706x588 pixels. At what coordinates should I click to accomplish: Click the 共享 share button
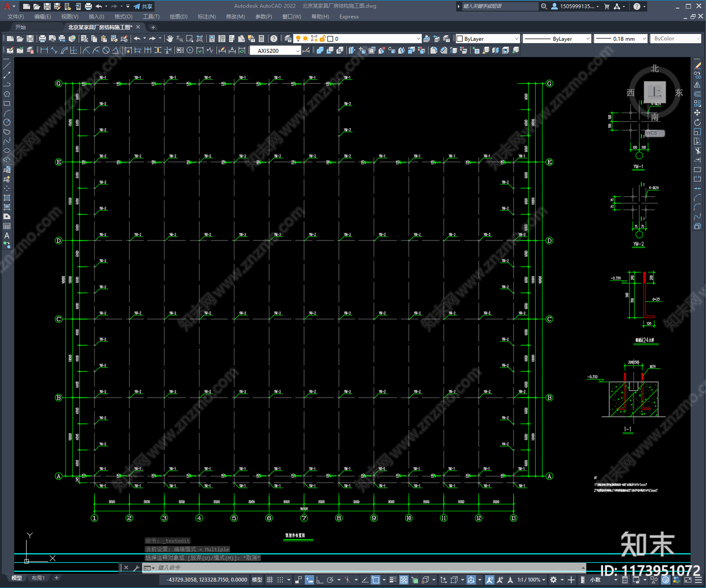pyautogui.click(x=143, y=6)
